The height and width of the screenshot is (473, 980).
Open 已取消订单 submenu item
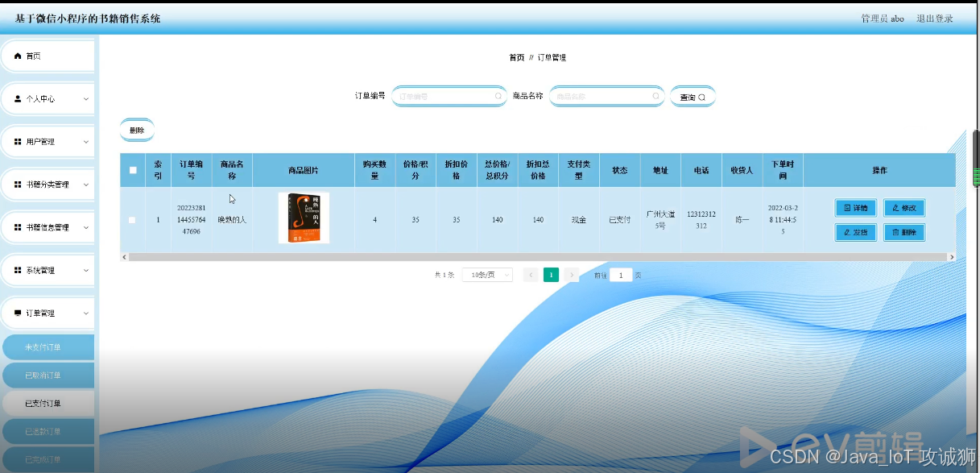click(x=48, y=375)
